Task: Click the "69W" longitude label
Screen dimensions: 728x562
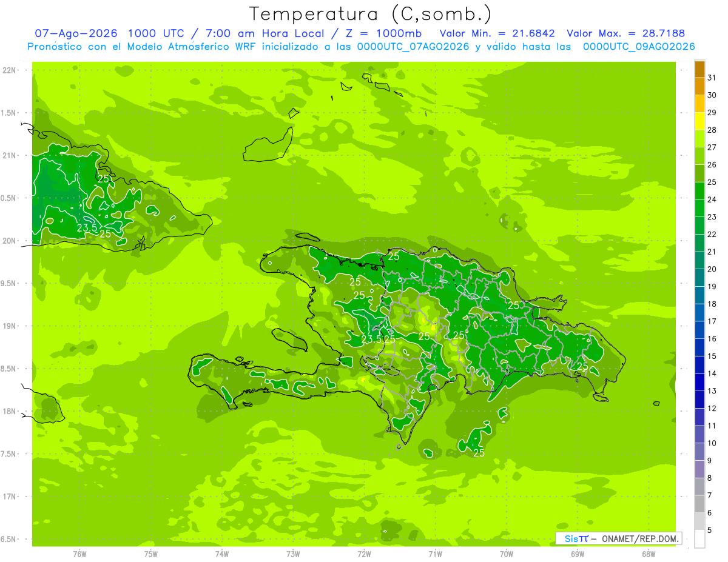Action: coord(578,554)
